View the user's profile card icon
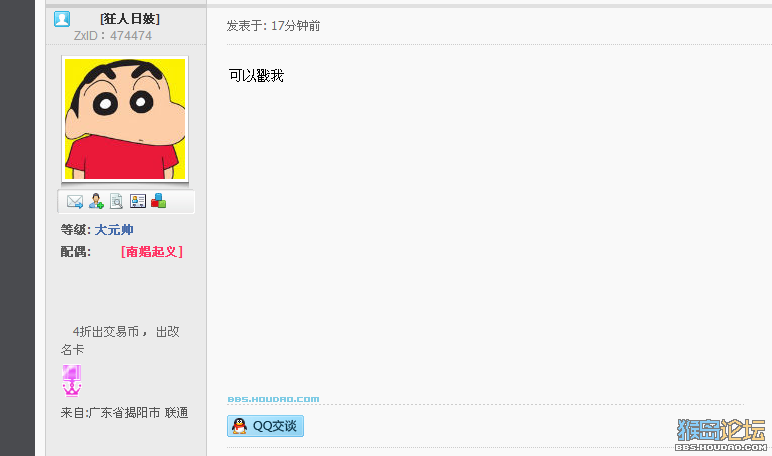Image resolution: width=772 pixels, height=456 pixels. [x=138, y=201]
